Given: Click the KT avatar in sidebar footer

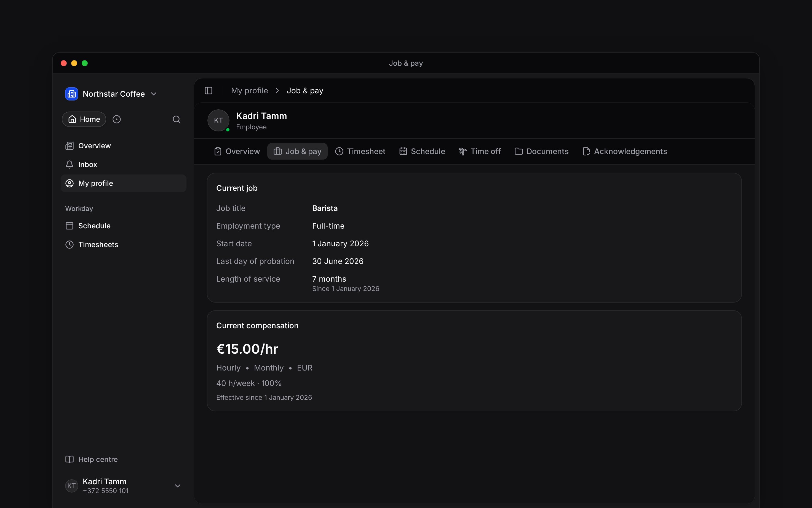Looking at the screenshot, I should [x=71, y=486].
